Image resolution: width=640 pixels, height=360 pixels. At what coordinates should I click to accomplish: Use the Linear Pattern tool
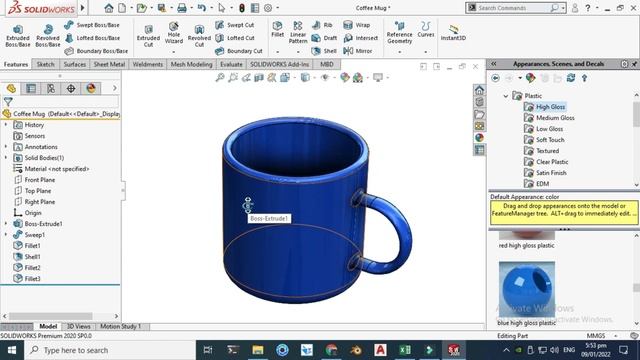coord(298,33)
